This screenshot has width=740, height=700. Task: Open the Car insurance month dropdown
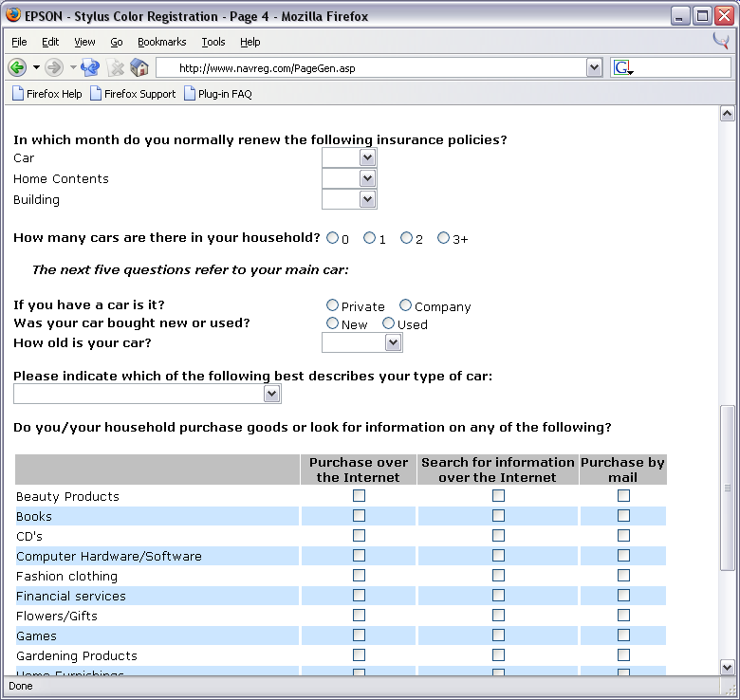point(367,157)
